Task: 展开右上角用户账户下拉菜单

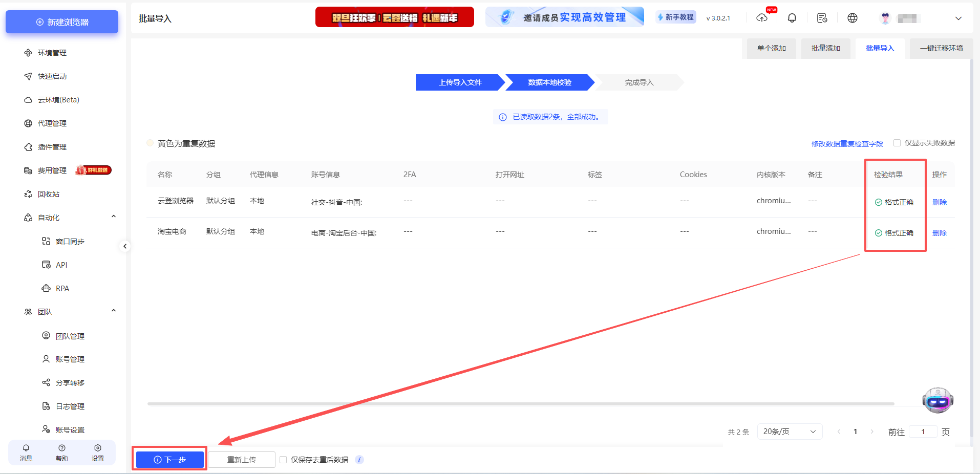Action: 958,18
